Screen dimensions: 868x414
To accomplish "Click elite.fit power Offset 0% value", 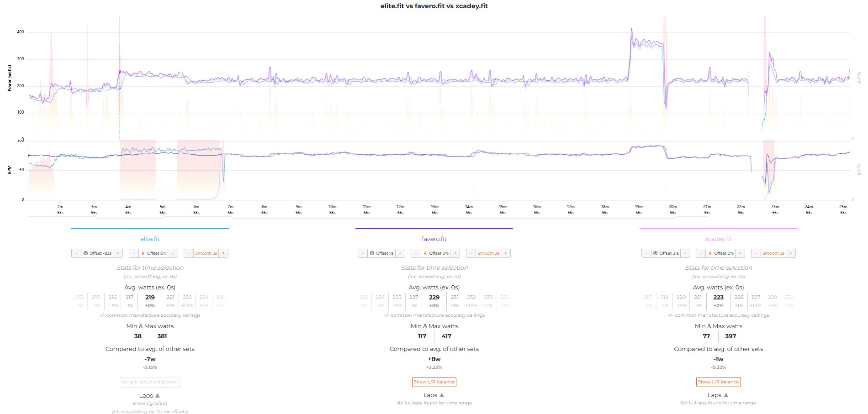I will pyautogui.click(x=153, y=253).
